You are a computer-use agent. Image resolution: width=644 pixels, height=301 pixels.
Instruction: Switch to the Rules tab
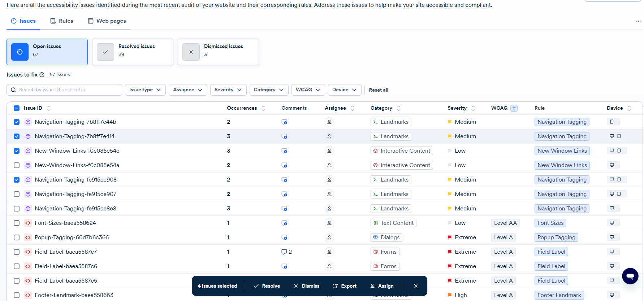pos(62,21)
